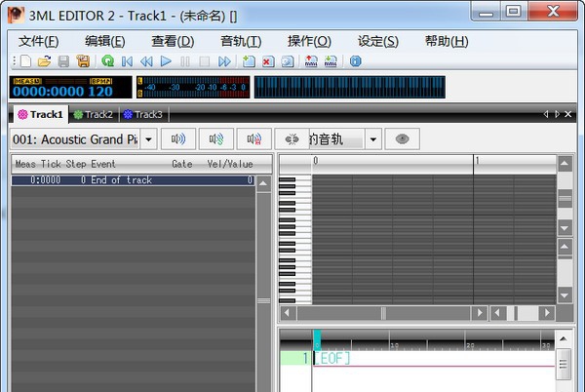Click the grey Save floppy icon
Screen dimensions: 585x392
click(63, 61)
